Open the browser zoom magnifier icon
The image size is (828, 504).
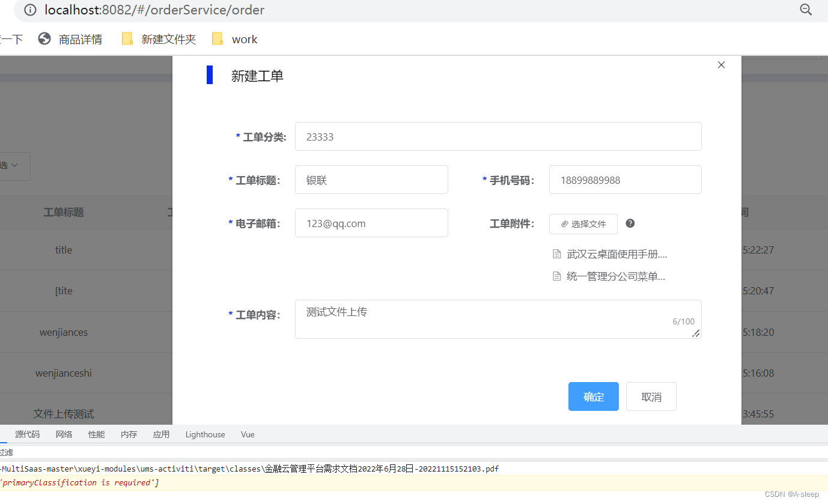tap(806, 10)
